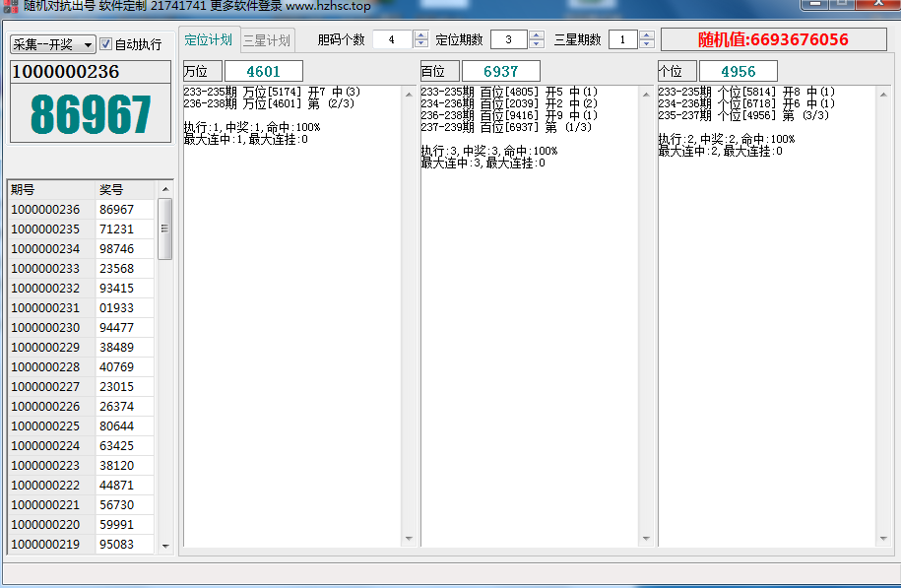Click the 百位 value 6937 field

point(501,71)
